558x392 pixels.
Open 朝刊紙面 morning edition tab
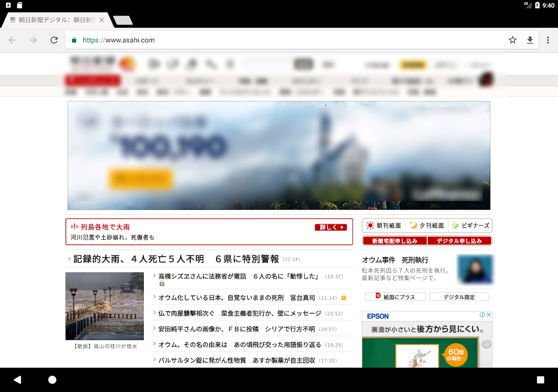click(383, 225)
